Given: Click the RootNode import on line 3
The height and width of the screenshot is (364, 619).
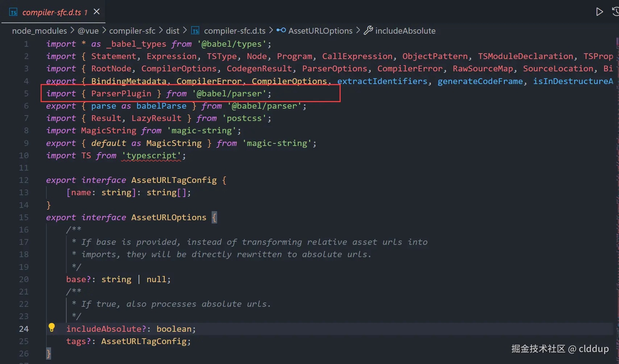Looking at the screenshot, I should (x=111, y=68).
